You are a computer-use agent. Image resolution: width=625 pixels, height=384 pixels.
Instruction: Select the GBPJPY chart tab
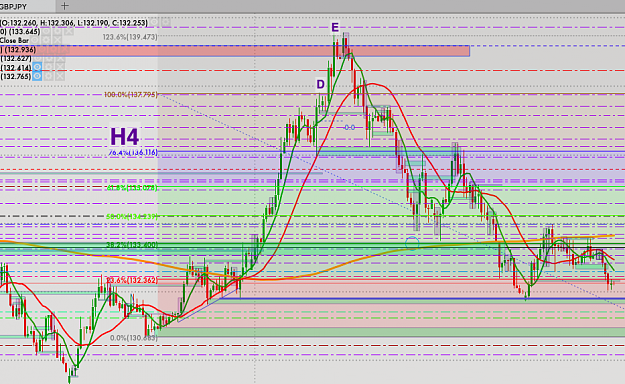[27, 6]
